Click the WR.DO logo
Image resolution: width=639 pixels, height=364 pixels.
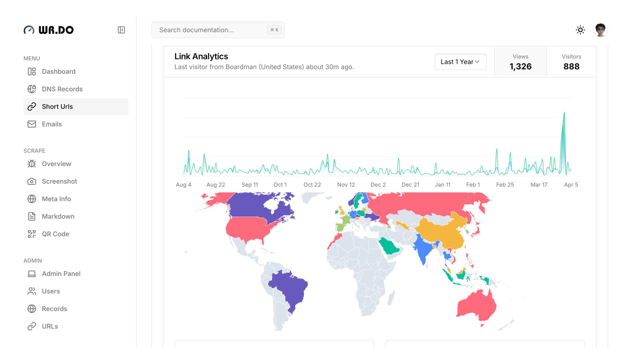pos(49,30)
